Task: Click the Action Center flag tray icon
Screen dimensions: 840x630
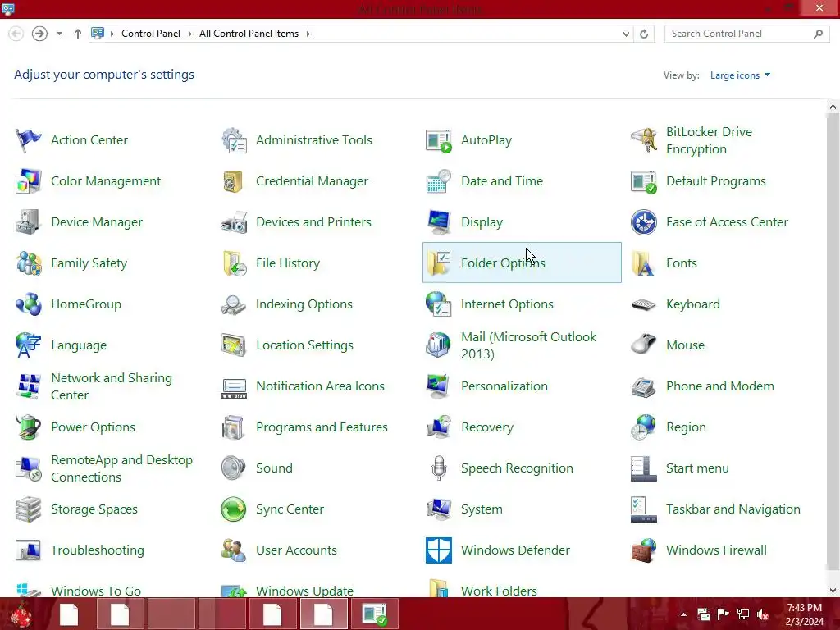Action: point(724,614)
